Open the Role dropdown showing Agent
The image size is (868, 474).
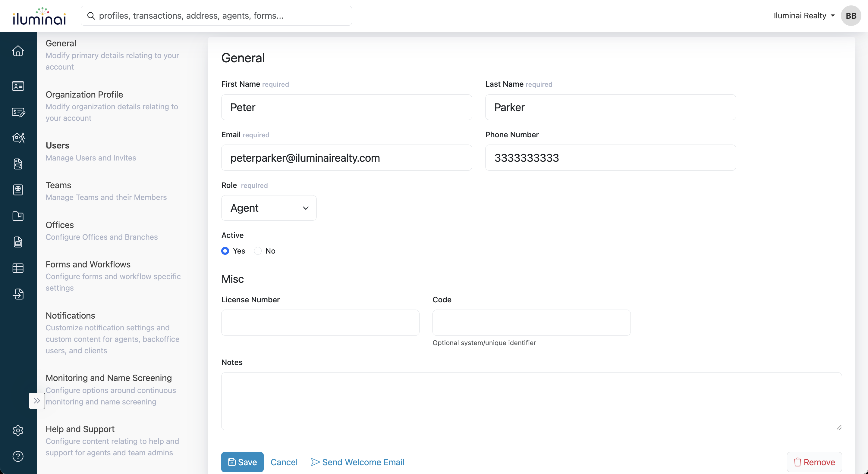(269, 208)
